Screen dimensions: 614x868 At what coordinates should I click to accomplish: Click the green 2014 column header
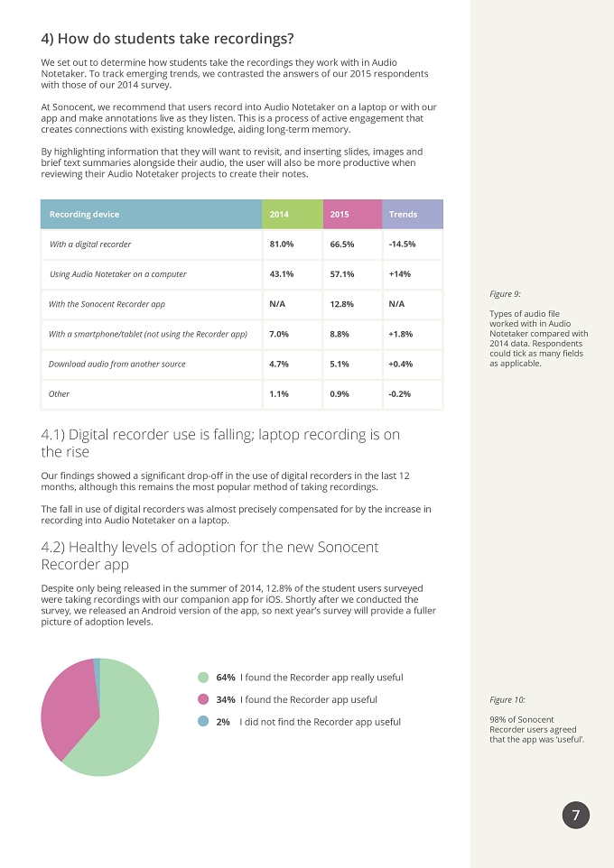[x=293, y=214]
